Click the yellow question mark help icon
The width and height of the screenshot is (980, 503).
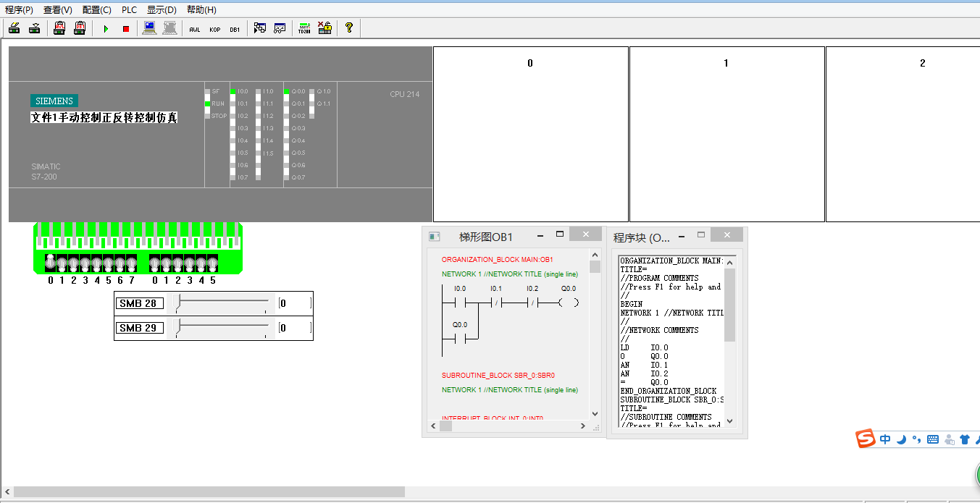tap(349, 28)
